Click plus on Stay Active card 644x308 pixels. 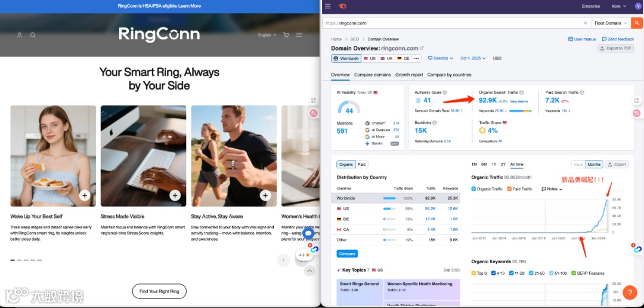click(x=265, y=195)
